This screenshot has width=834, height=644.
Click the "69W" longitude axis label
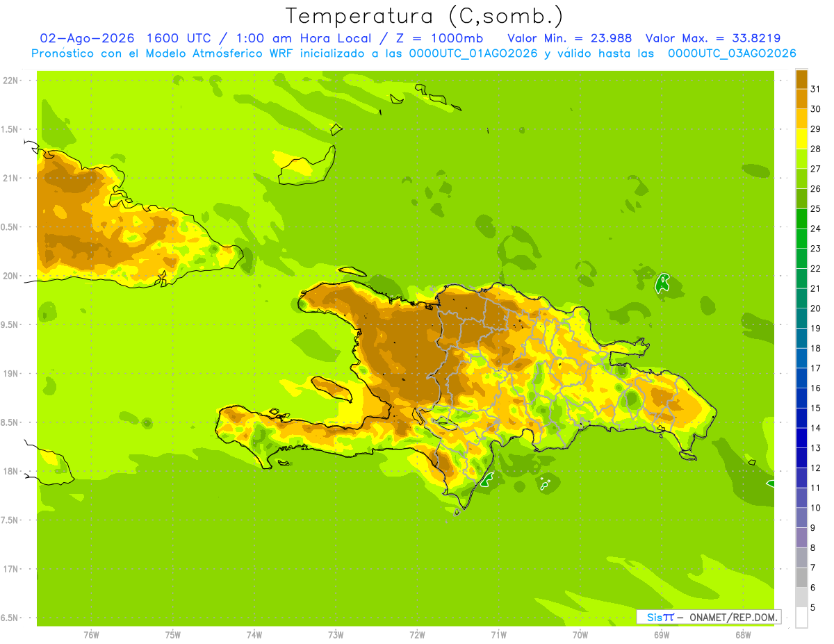pyautogui.click(x=662, y=634)
